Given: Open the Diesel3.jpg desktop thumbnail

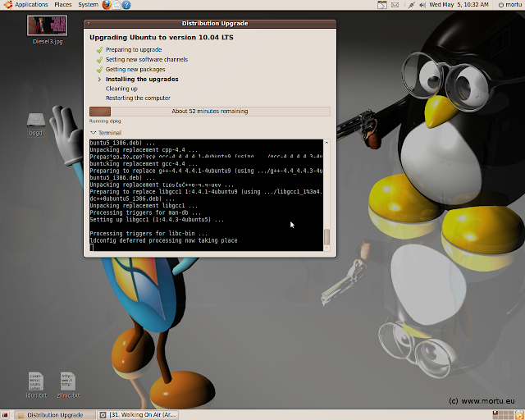Looking at the screenshot, I should click(x=48, y=25).
